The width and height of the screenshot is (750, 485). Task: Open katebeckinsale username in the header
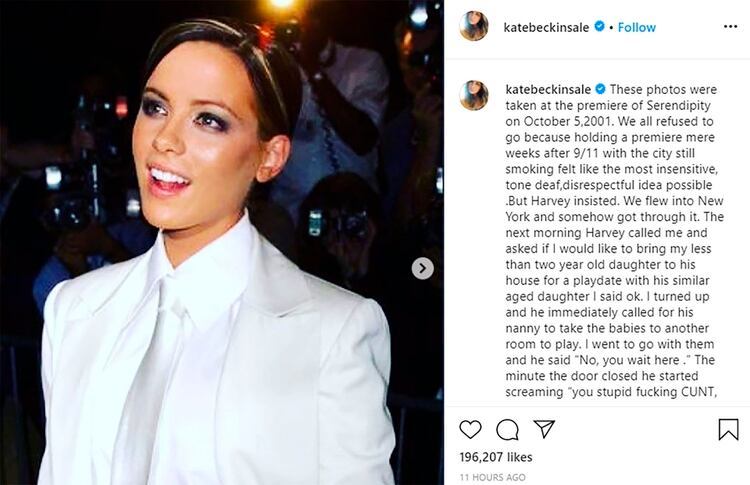pyautogui.click(x=546, y=28)
